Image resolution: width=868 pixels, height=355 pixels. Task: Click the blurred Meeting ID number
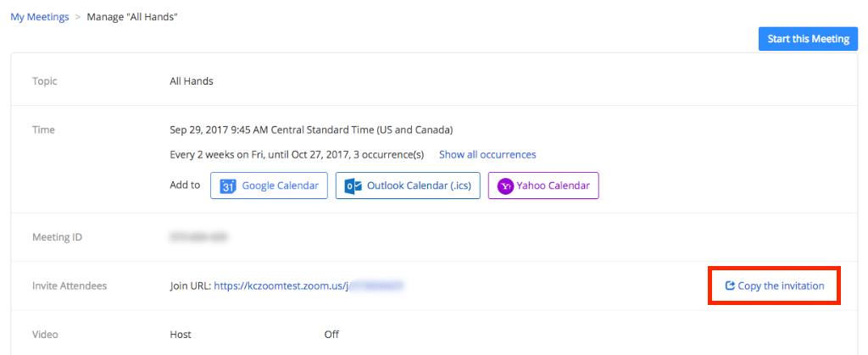(x=200, y=237)
